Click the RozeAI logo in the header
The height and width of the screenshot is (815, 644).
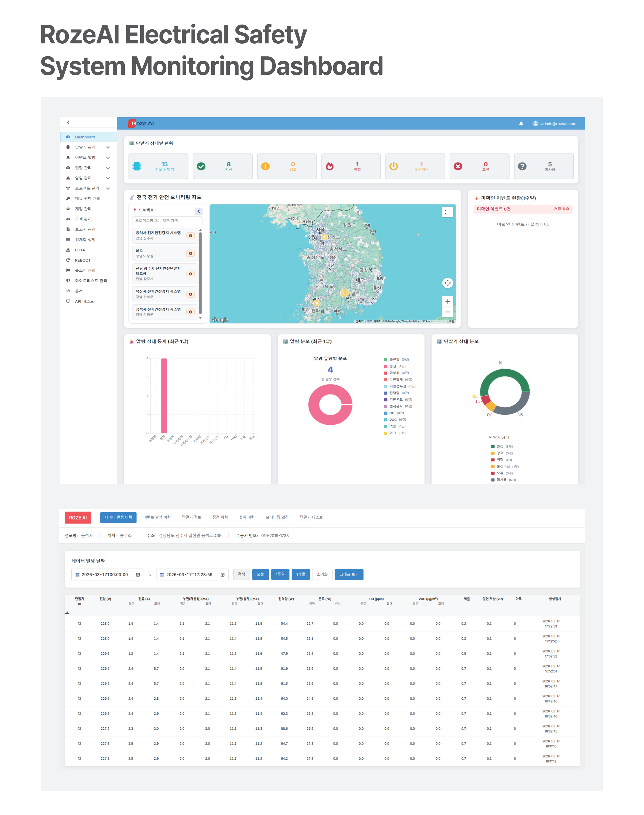coord(141,123)
